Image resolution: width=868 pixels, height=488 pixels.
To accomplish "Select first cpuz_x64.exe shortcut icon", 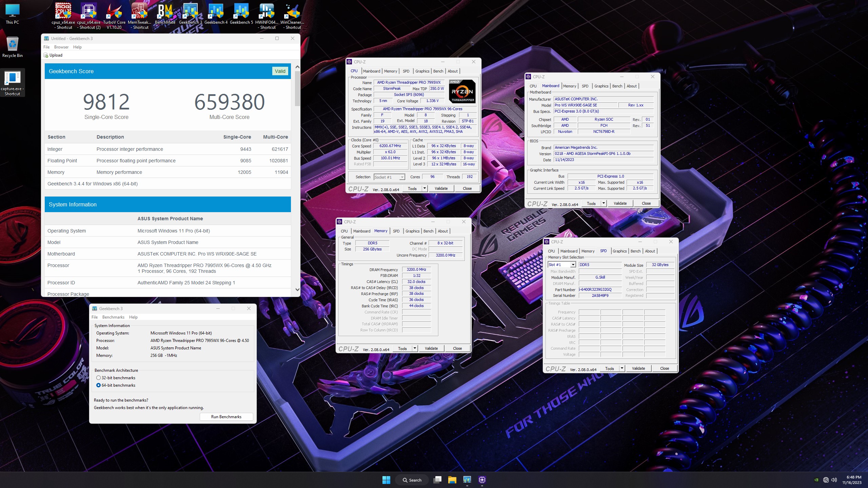I will [63, 16].
